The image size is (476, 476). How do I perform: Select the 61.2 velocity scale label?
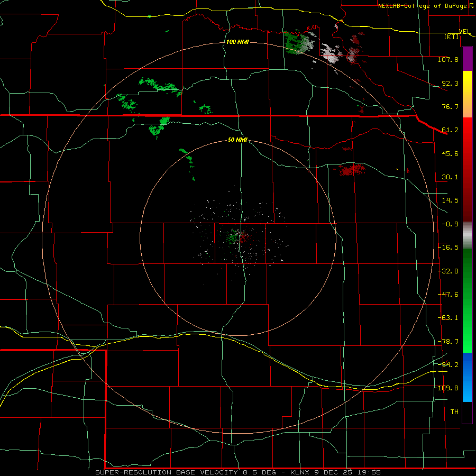450,130
